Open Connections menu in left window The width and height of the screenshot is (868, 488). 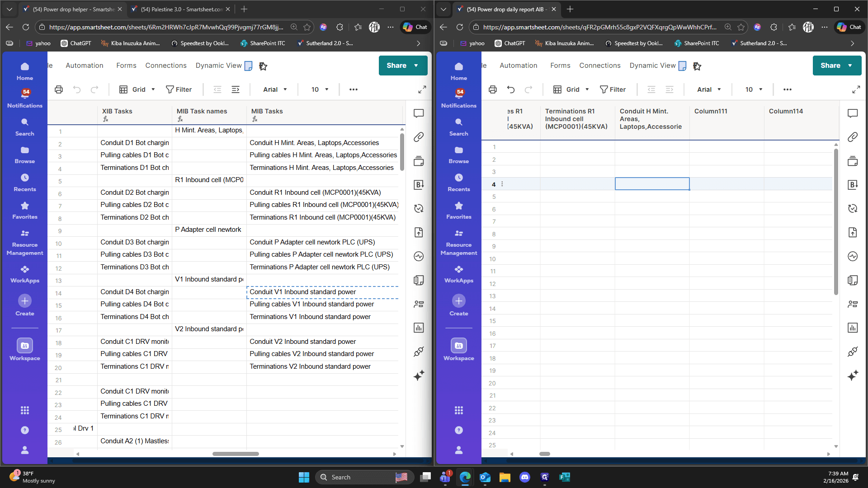pyautogui.click(x=166, y=66)
